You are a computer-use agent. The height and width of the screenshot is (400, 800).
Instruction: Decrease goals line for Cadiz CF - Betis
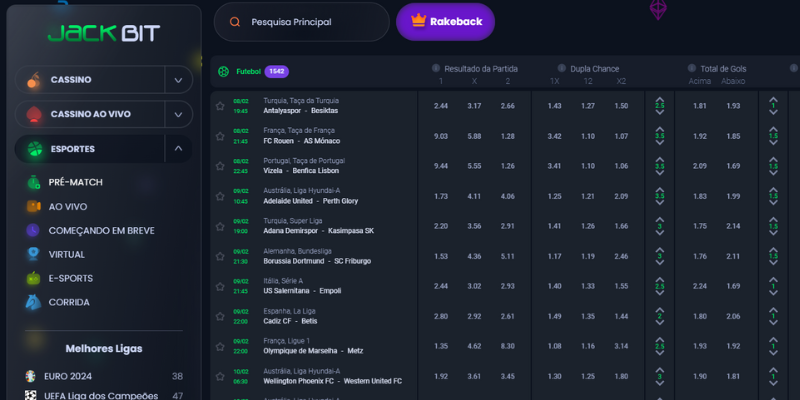click(x=660, y=323)
